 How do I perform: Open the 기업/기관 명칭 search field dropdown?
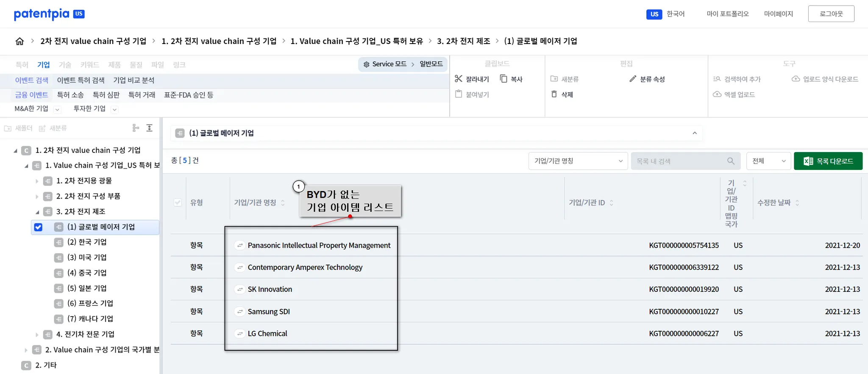coord(578,161)
